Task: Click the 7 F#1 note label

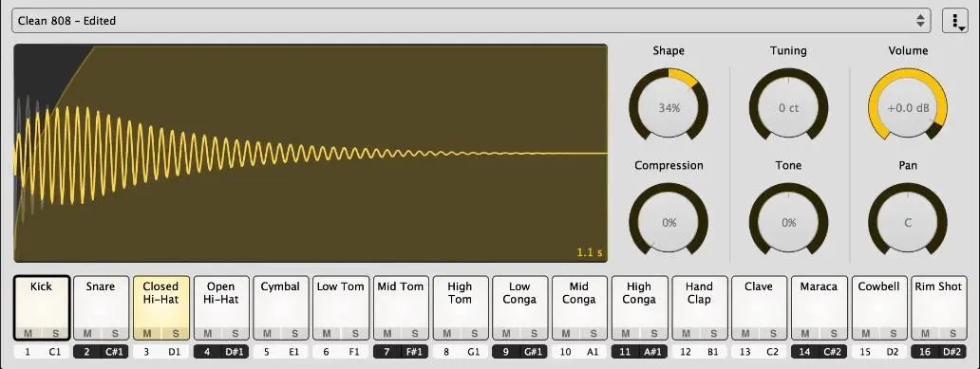Action: click(x=401, y=352)
